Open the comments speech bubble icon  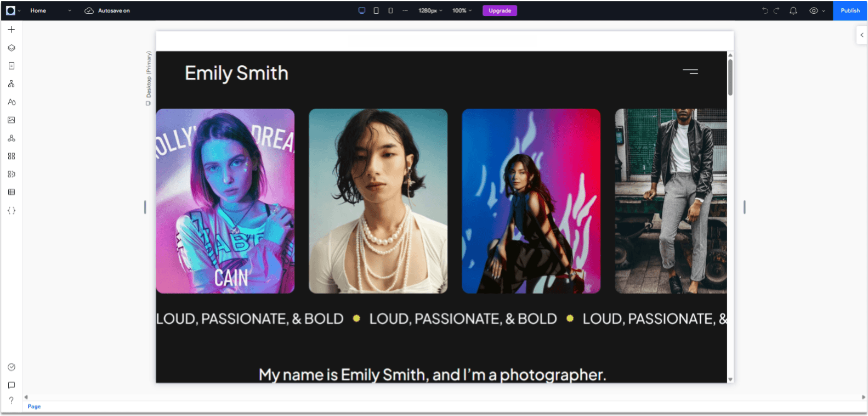click(x=11, y=385)
